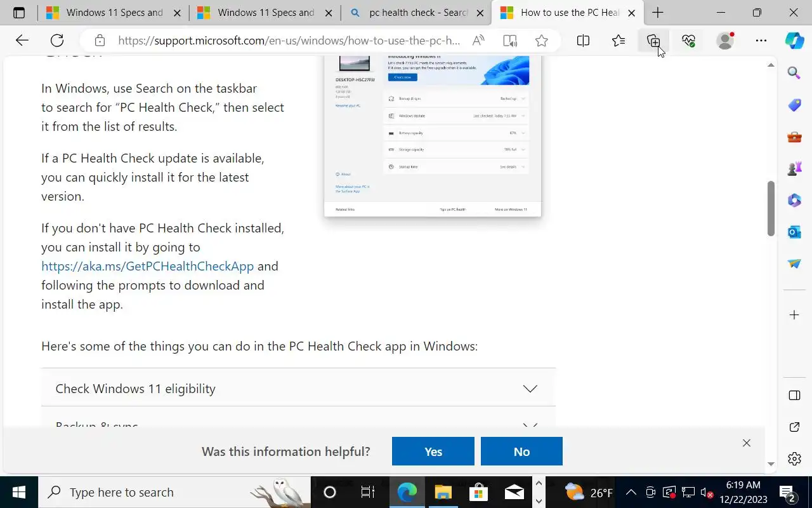Add a new app to sidebar
This screenshot has width=812, height=508.
794,315
